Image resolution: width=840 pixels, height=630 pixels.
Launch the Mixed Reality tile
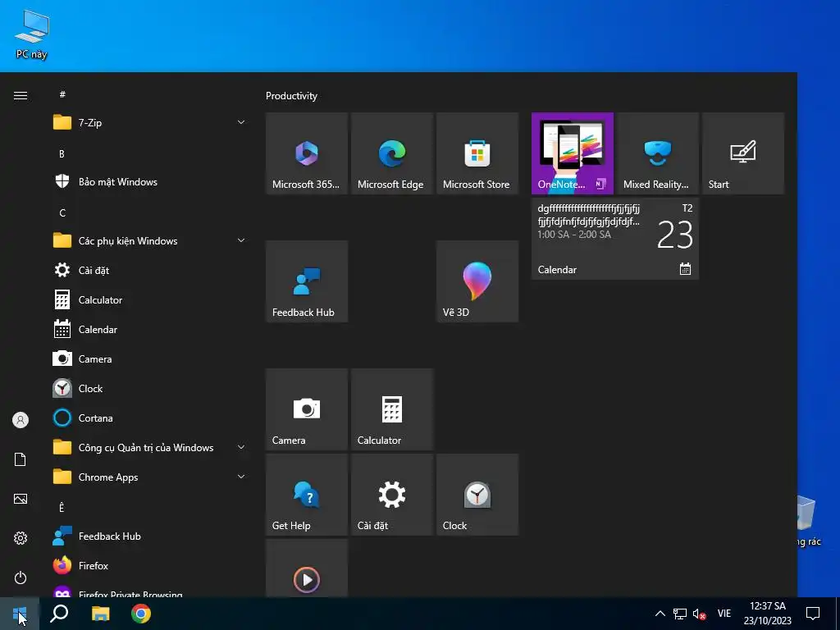pyautogui.click(x=657, y=153)
